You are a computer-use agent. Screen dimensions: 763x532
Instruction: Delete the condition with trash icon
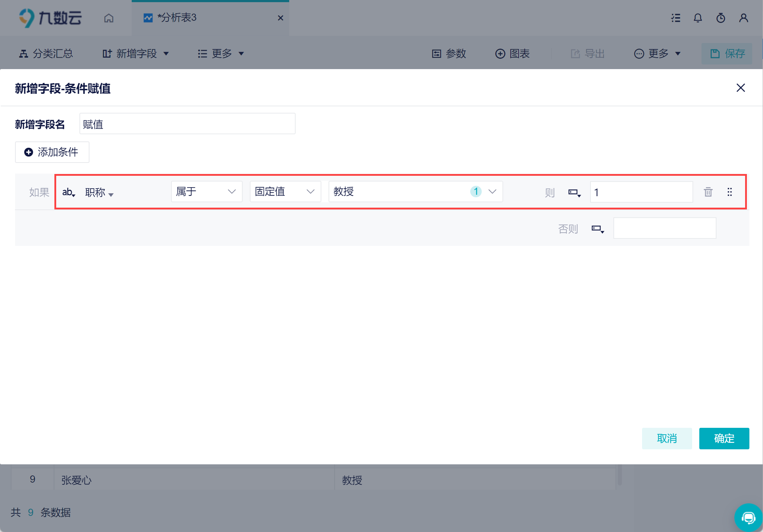point(708,192)
